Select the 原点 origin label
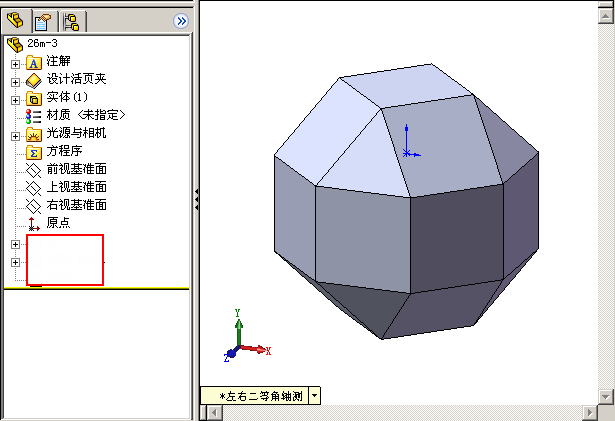The width and height of the screenshot is (615, 421). (x=58, y=223)
